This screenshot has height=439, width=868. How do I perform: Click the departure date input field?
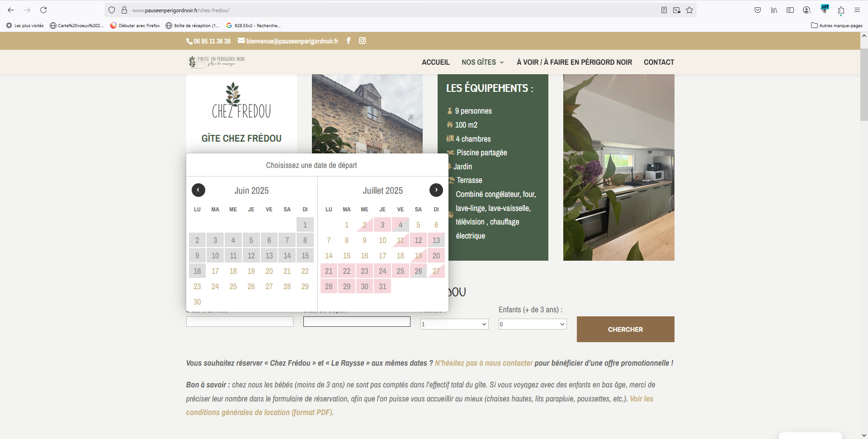[x=357, y=321]
